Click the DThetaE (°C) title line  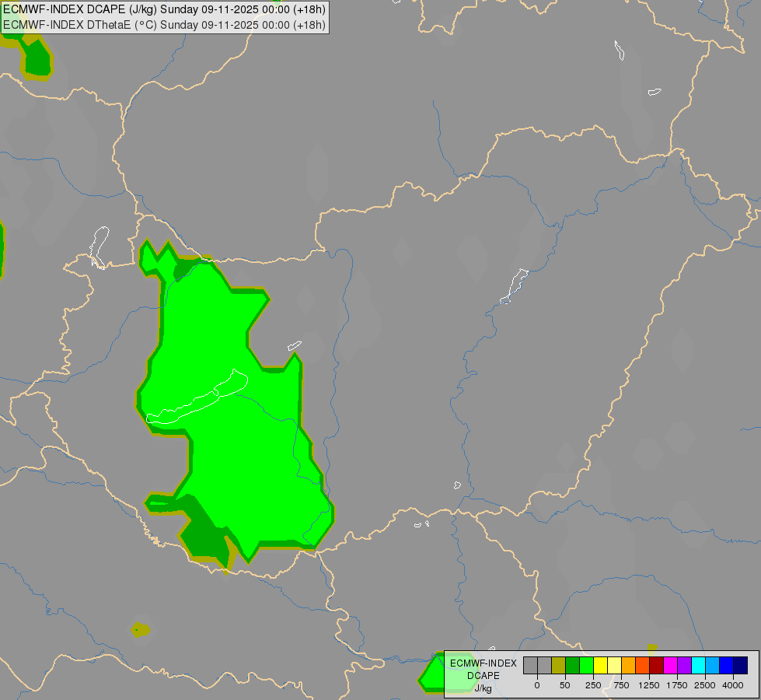(x=165, y=25)
